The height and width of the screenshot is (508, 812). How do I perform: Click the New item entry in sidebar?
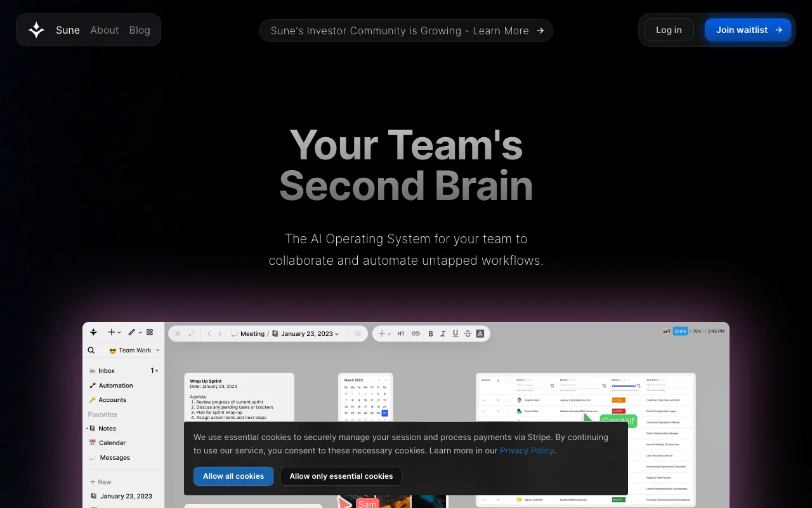point(100,482)
